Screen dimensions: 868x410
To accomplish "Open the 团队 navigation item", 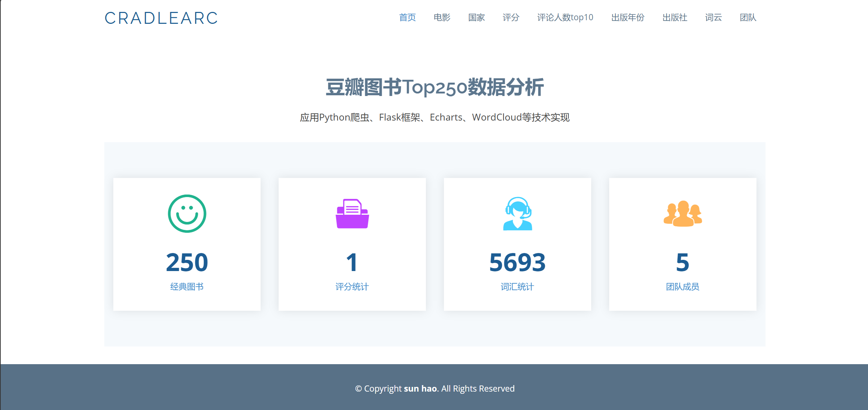I will 748,17.
